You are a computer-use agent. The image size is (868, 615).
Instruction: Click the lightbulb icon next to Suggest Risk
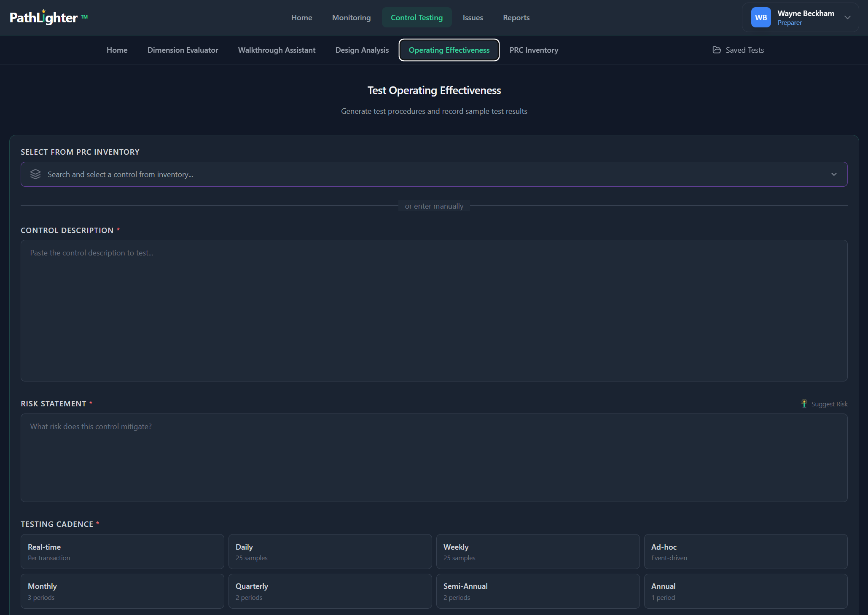[804, 403]
